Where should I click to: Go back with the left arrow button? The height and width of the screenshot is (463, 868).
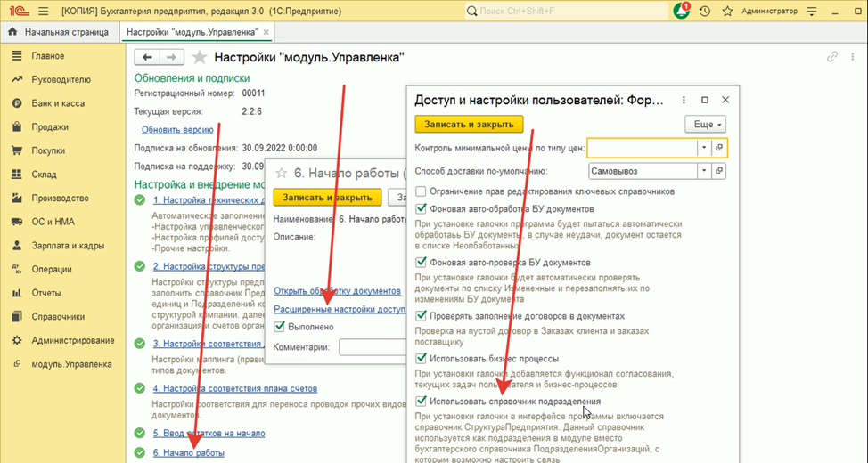click(147, 57)
